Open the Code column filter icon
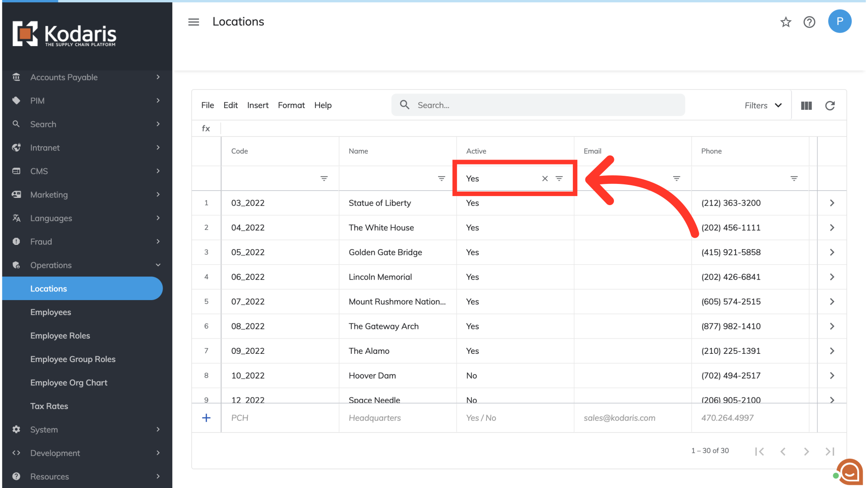The width and height of the screenshot is (868, 488). (324, 178)
